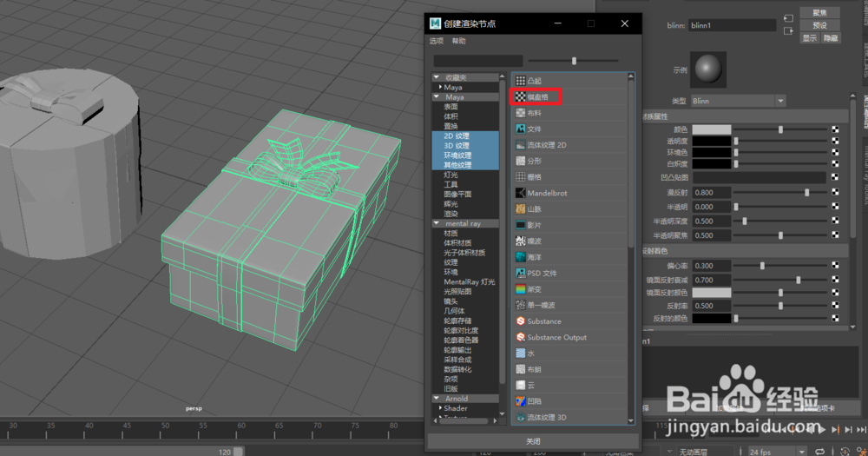Screen dimensions: 868x456
Task: Open the 镜面反射颜色 specular color swatch
Action: (712, 293)
